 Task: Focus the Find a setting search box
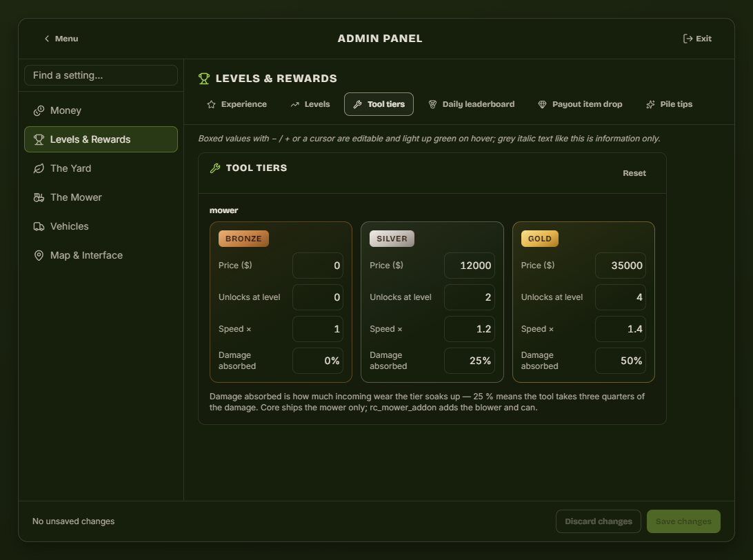click(101, 75)
